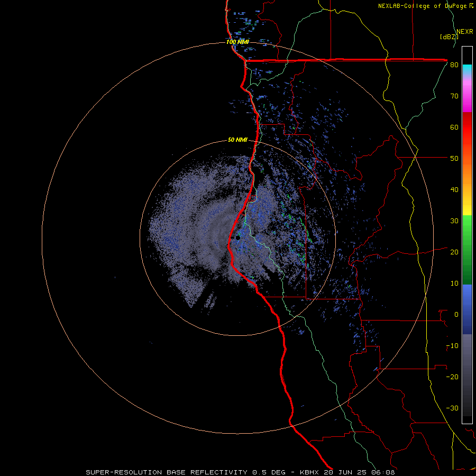Click the 50 NMI range ring label

coord(237,140)
